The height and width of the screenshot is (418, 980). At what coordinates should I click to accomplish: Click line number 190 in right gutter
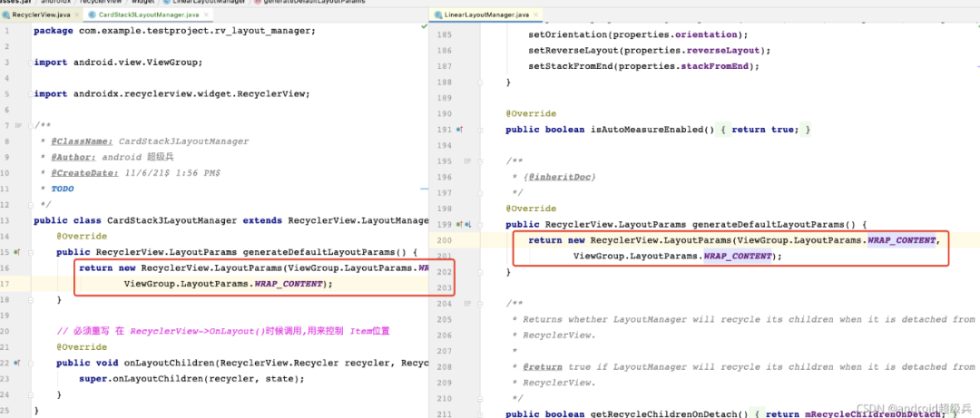coord(444,113)
